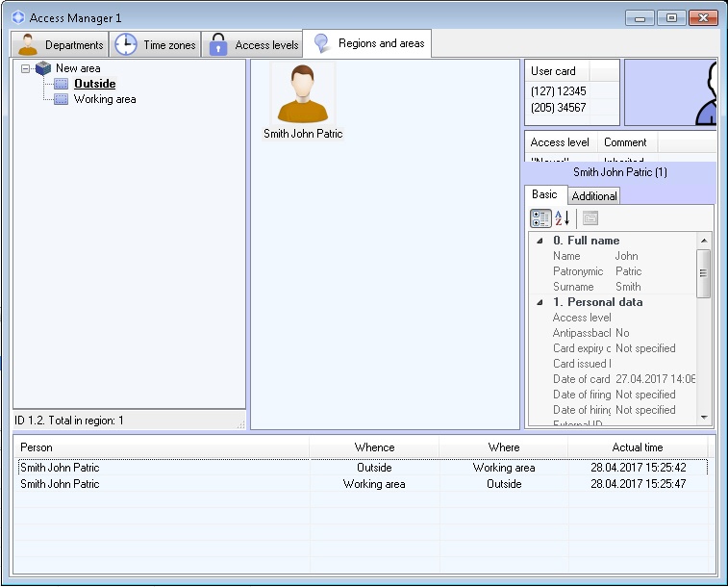Select the Outside region icon in tree
Image resolution: width=728 pixels, height=587 pixels.
(62, 84)
